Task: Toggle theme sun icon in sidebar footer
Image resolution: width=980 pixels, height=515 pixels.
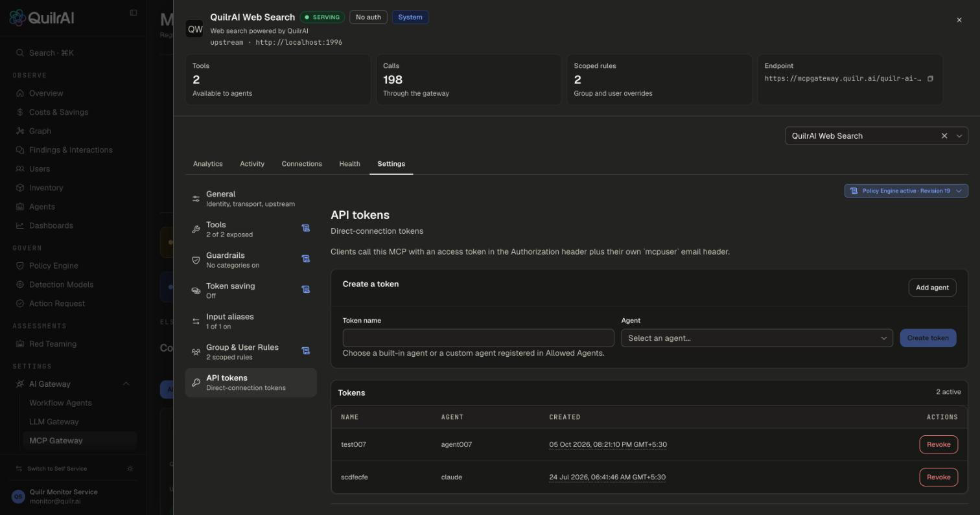Action: point(130,468)
